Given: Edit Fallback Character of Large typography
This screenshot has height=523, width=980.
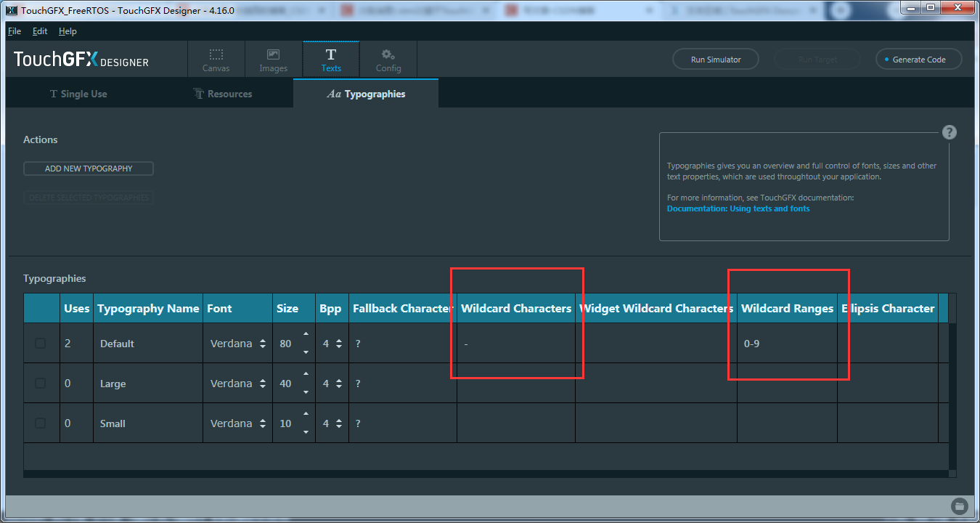Looking at the screenshot, I should (x=403, y=384).
